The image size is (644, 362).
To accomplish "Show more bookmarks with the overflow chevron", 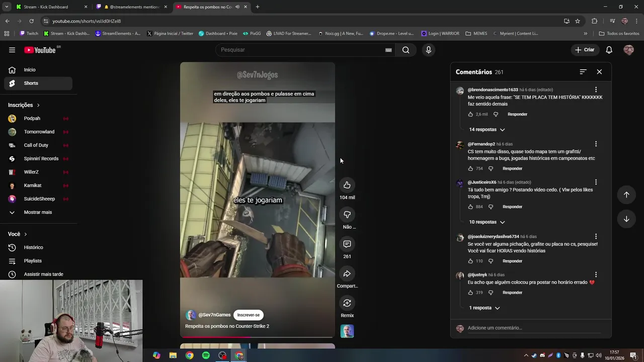I will [x=585, y=34].
